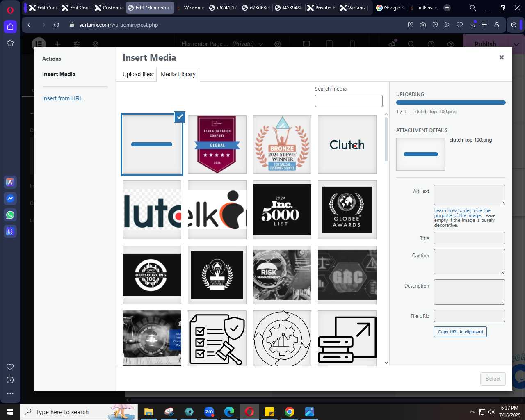
Task: Select the Bronze 2024 Stevie Winner image
Action: [x=282, y=144]
